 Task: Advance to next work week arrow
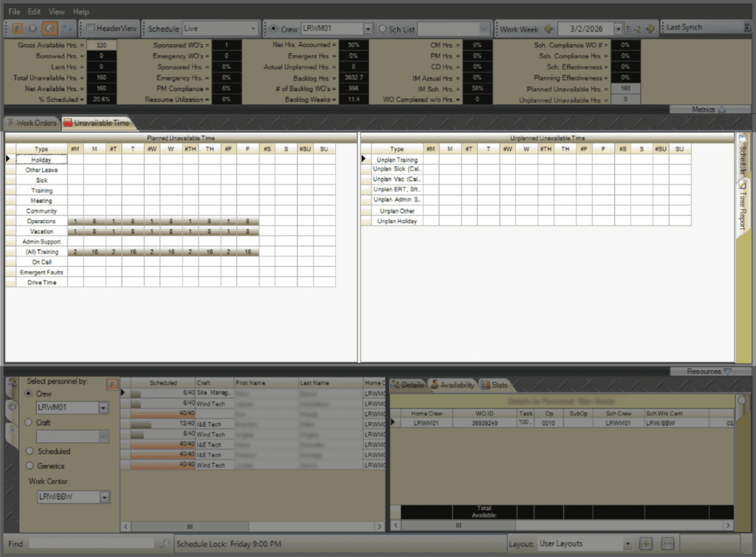click(650, 29)
